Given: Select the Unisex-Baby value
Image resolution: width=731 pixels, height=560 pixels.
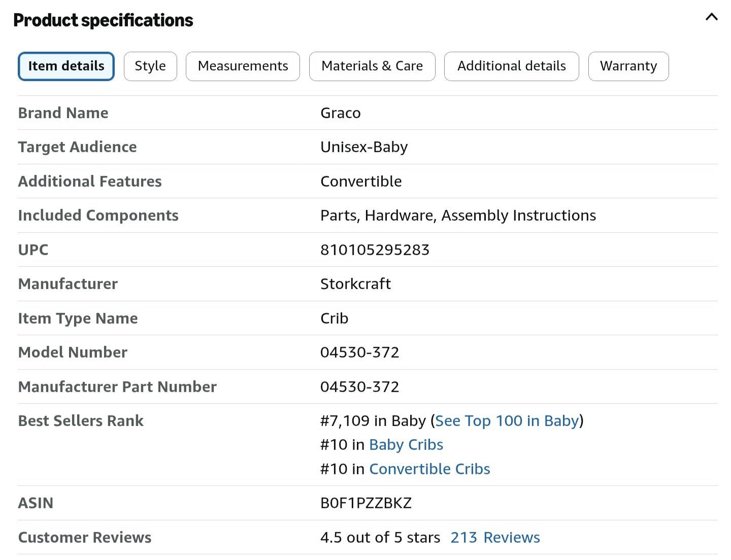Looking at the screenshot, I should click(364, 147).
